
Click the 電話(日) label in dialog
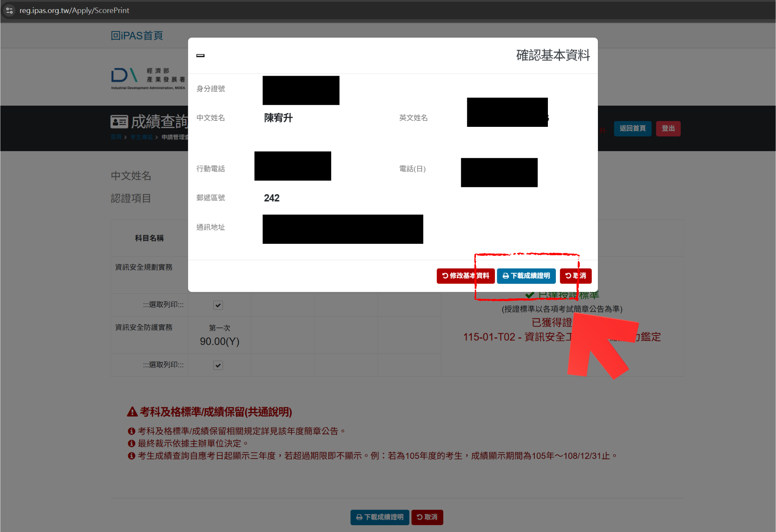click(x=412, y=169)
